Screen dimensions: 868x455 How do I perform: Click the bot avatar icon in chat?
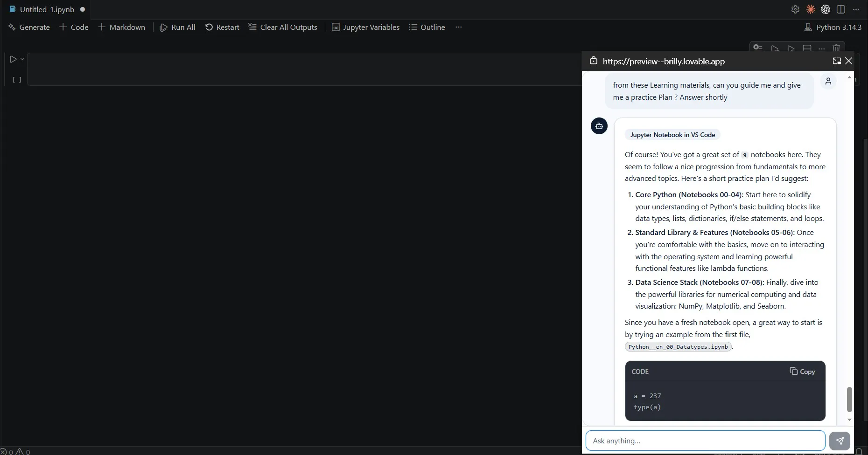point(599,126)
